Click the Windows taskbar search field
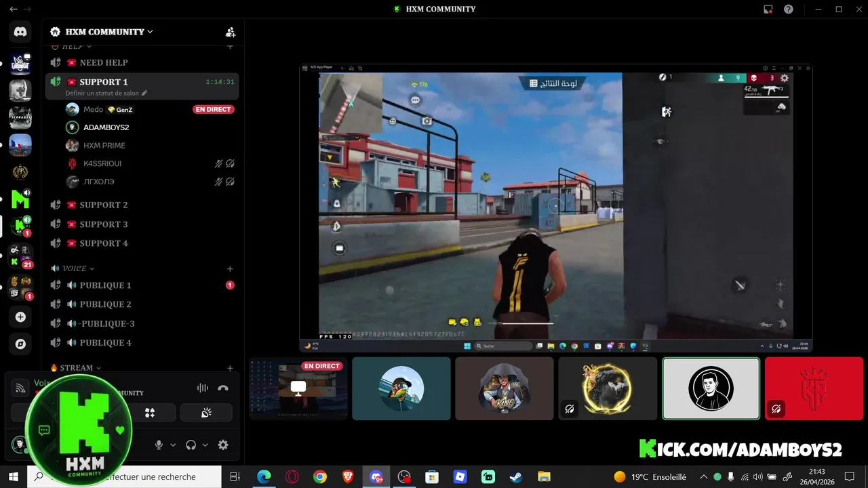The width and height of the screenshot is (868, 488). pyautogui.click(x=124, y=477)
